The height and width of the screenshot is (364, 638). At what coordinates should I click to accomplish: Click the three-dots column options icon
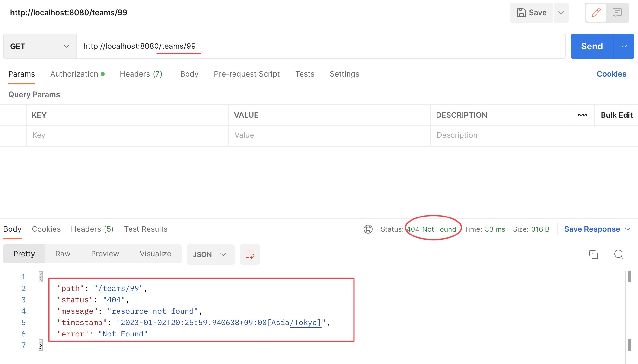(582, 115)
